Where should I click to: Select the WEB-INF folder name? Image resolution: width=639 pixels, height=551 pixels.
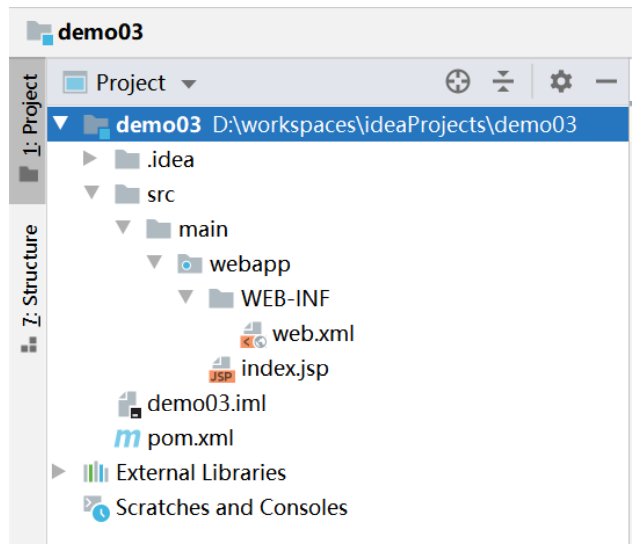click(285, 298)
